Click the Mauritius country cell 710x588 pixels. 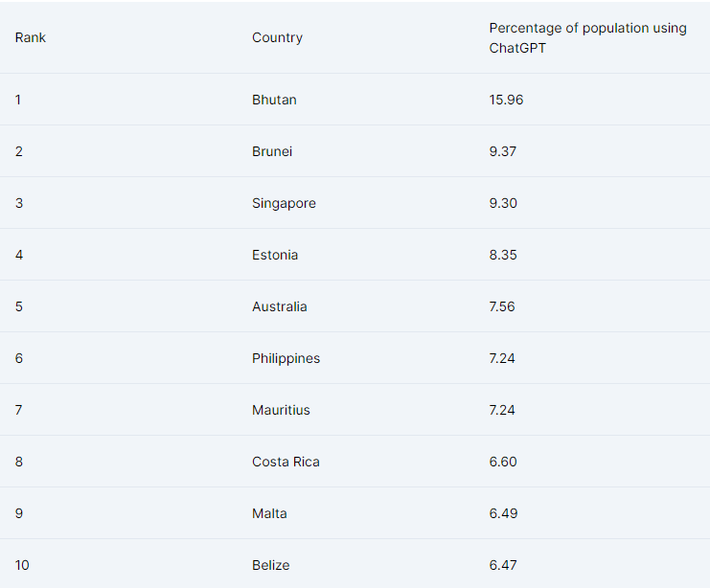tap(281, 410)
